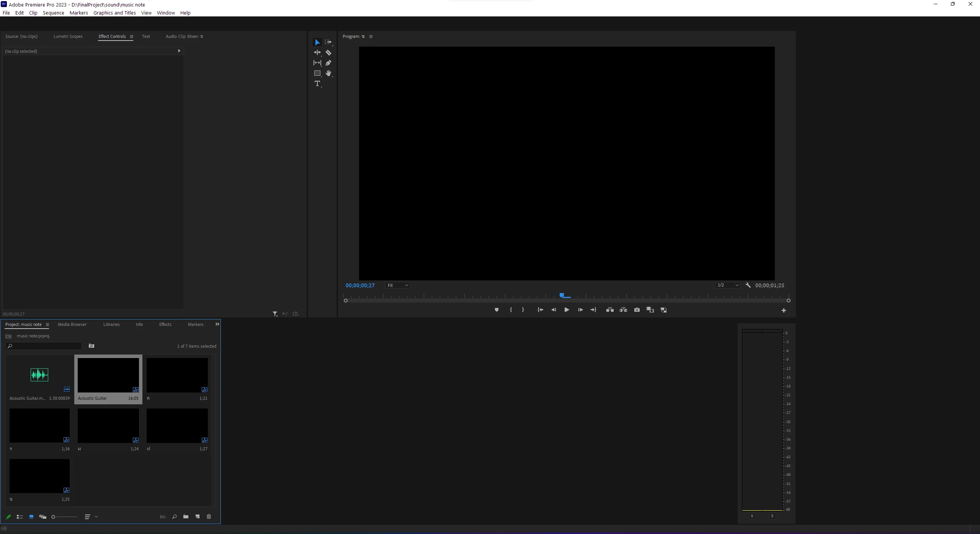The image size is (980, 534).
Task: Toggle project read-only green pencil icon
Action: 8,517
